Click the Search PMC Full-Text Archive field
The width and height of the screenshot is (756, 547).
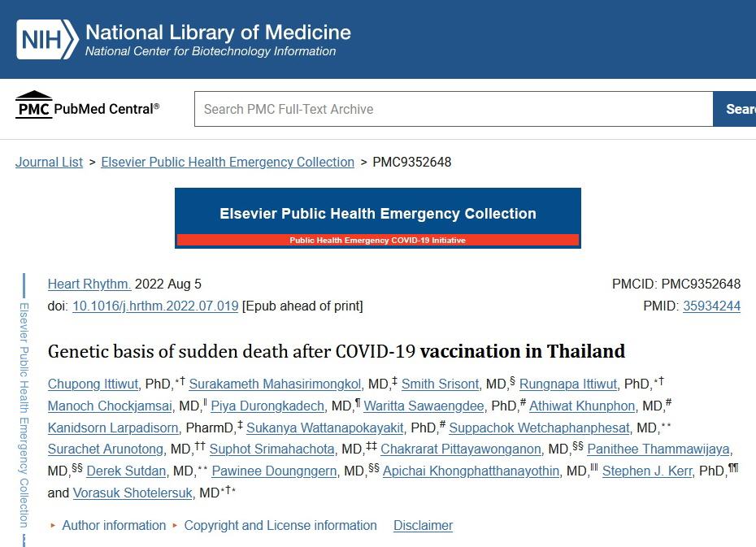tap(454, 109)
